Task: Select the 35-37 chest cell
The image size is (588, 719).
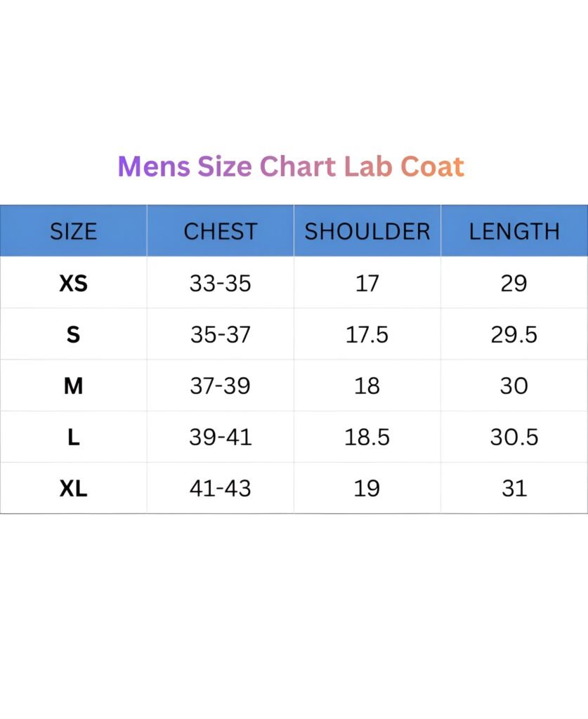Action: tap(220, 334)
